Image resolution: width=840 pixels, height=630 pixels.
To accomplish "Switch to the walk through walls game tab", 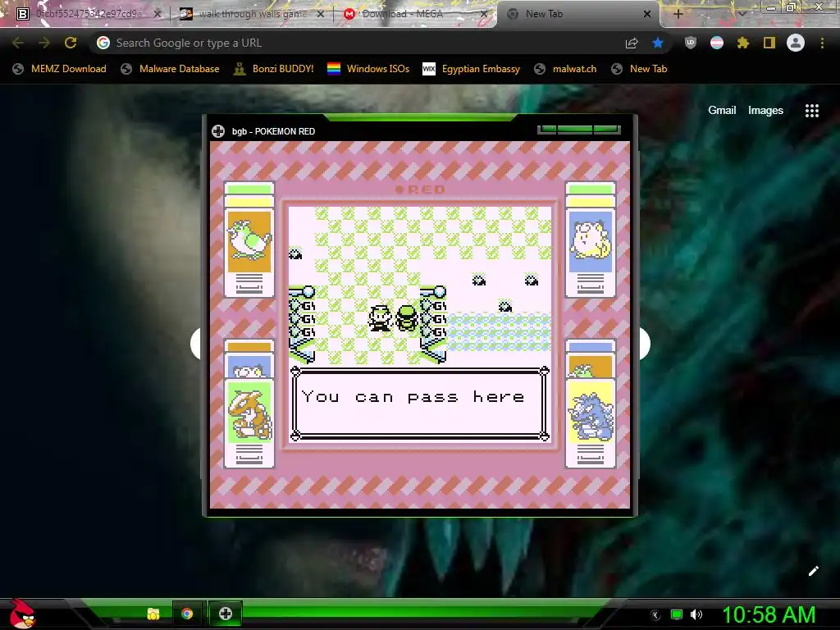I will 252,14.
